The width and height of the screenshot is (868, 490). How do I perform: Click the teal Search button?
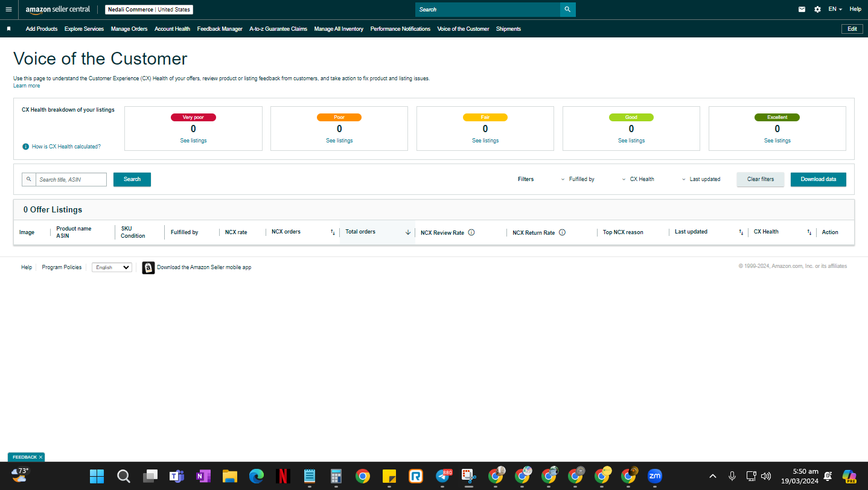132,179
